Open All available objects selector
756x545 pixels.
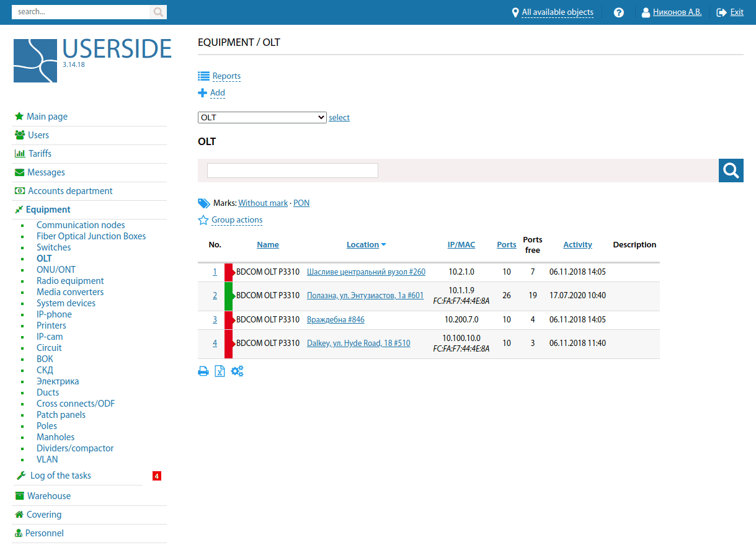coord(557,12)
